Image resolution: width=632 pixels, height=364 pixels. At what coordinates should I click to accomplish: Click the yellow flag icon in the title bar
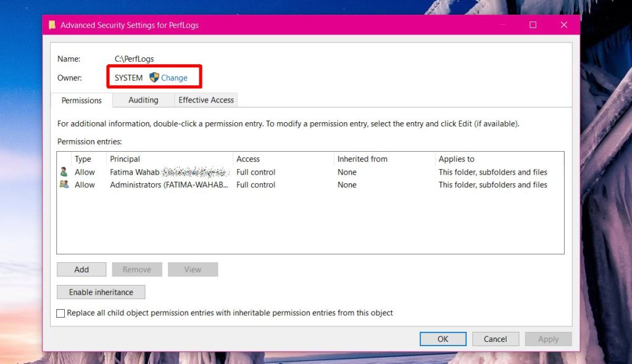click(x=52, y=25)
